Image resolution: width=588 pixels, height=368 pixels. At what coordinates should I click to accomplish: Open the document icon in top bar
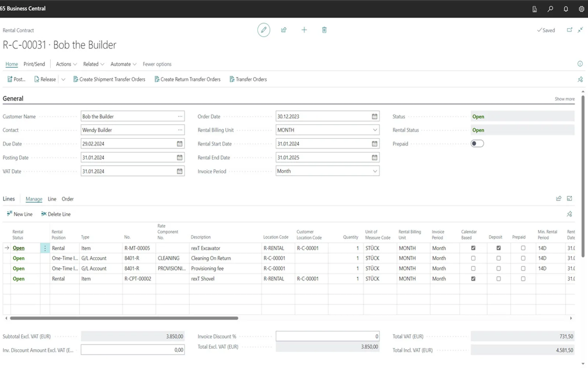(x=534, y=9)
